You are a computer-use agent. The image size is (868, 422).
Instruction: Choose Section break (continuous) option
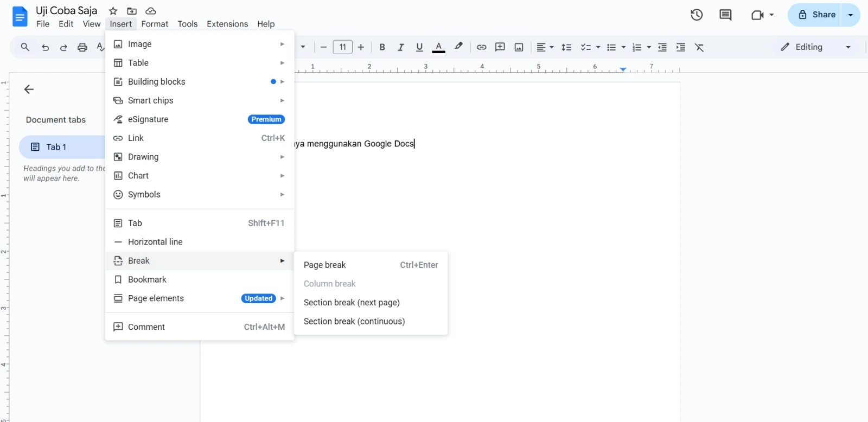354,321
